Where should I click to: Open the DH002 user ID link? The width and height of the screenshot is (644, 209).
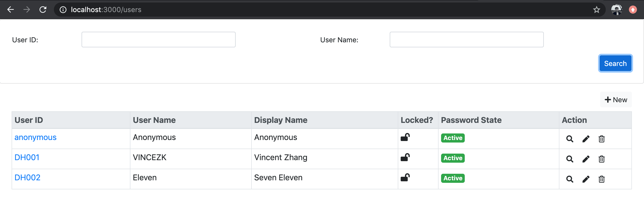(27, 178)
